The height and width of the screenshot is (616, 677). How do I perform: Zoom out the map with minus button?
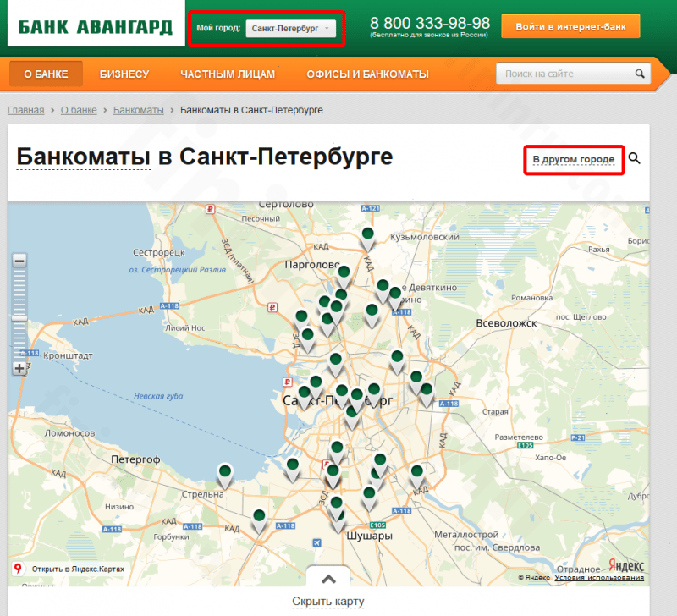[x=19, y=261]
